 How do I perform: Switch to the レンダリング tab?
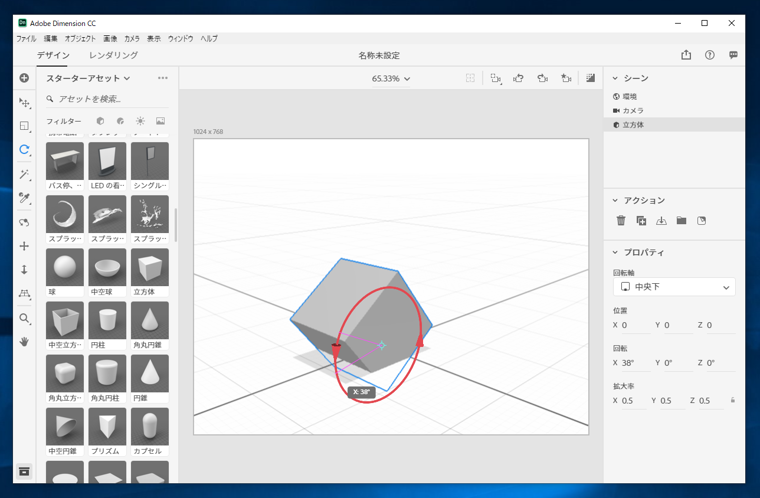113,55
